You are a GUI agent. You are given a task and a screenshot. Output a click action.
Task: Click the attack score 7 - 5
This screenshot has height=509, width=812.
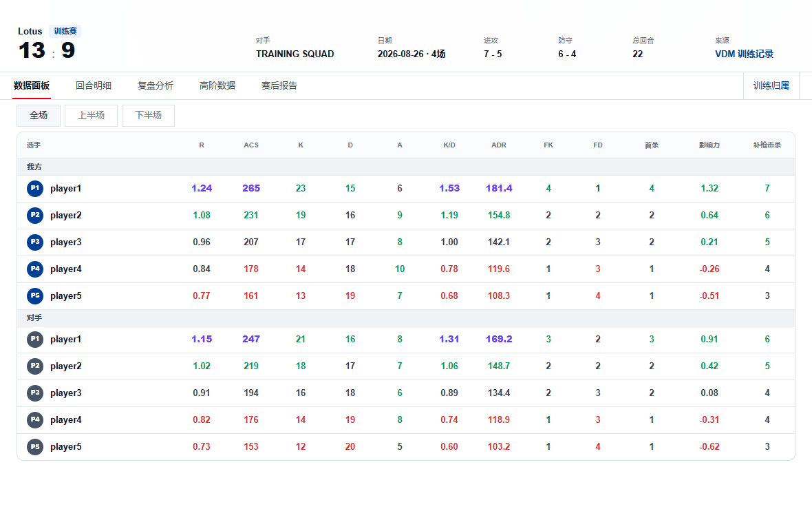493,54
